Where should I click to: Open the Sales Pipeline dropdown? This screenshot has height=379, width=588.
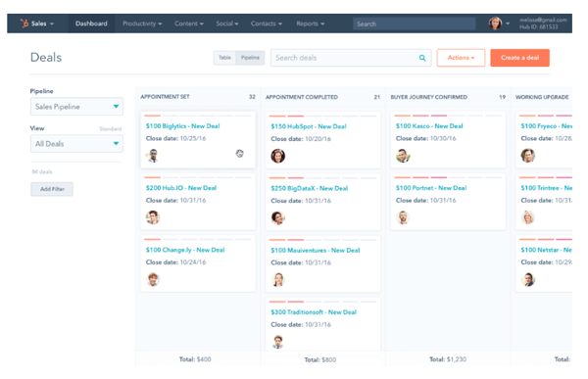pos(76,107)
